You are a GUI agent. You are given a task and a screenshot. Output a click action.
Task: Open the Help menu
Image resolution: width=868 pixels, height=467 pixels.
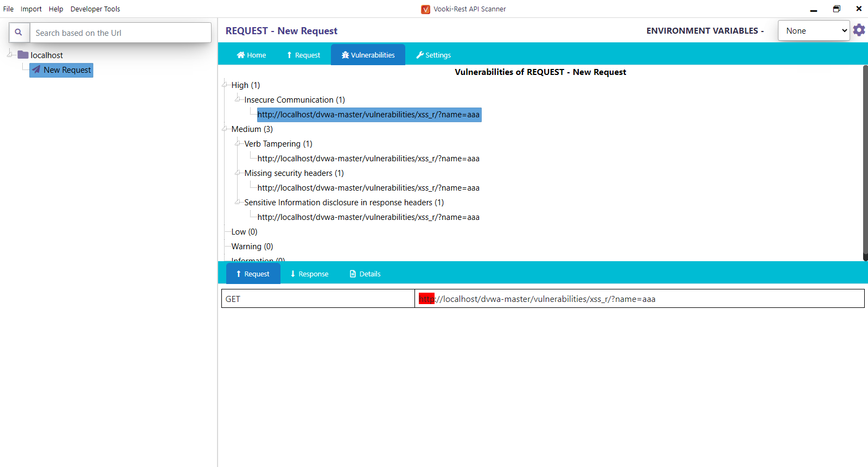point(56,9)
